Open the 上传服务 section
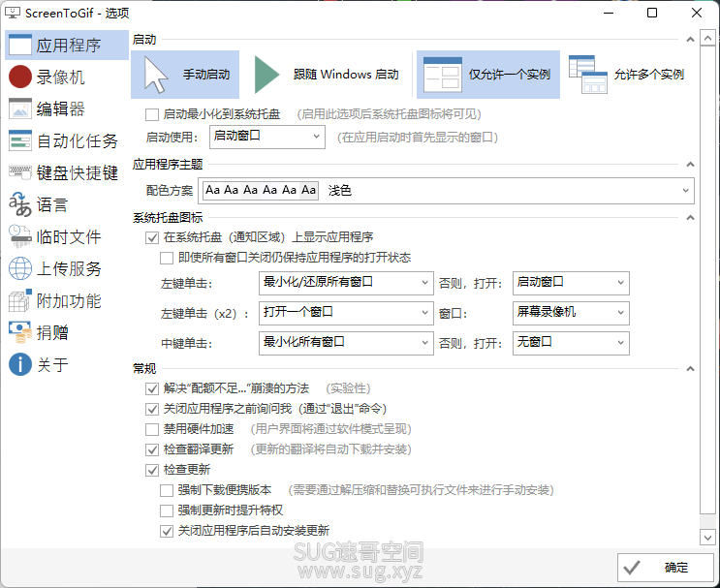The width and height of the screenshot is (720, 588). coord(67,268)
